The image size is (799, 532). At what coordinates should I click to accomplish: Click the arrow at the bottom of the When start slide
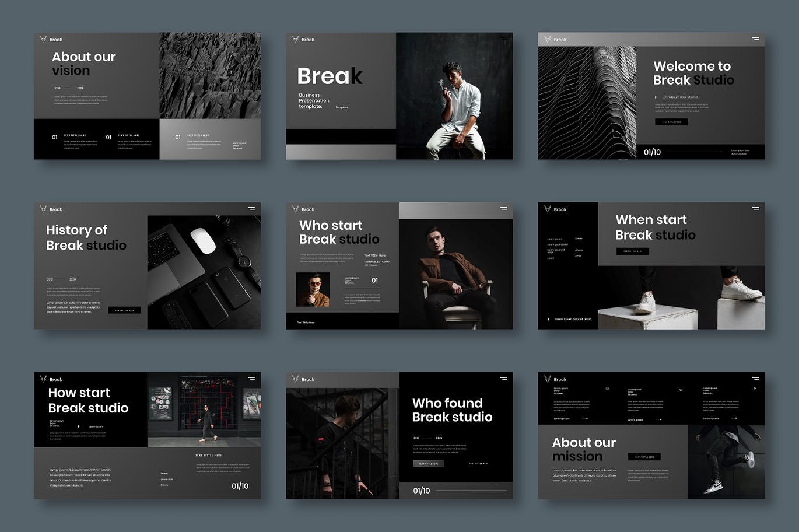coord(548,319)
